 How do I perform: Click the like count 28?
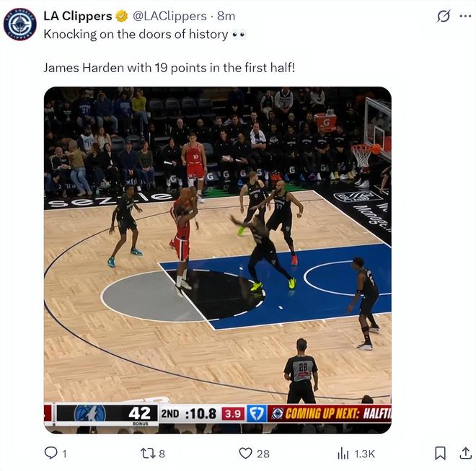pyautogui.click(x=263, y=454)
